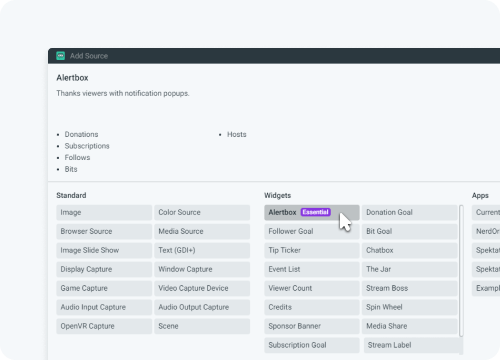Click the Follows bullet item
Screen dimensions: 500x360
[77, 157]
